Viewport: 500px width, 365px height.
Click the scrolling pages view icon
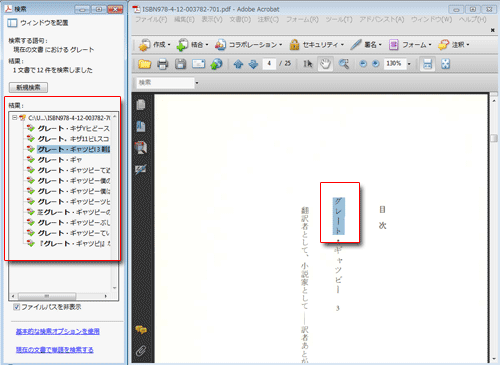(427, 64)
